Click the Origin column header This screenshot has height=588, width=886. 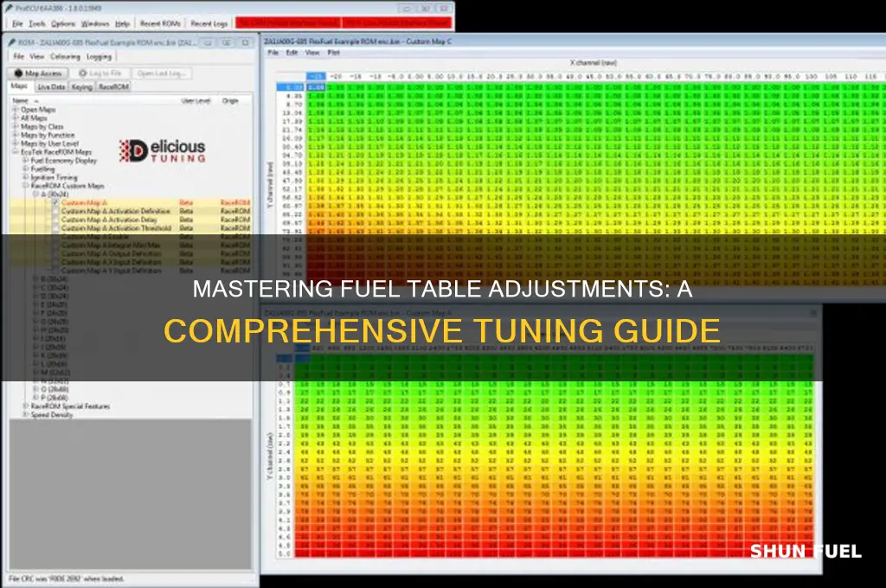[x=230, y=100]
